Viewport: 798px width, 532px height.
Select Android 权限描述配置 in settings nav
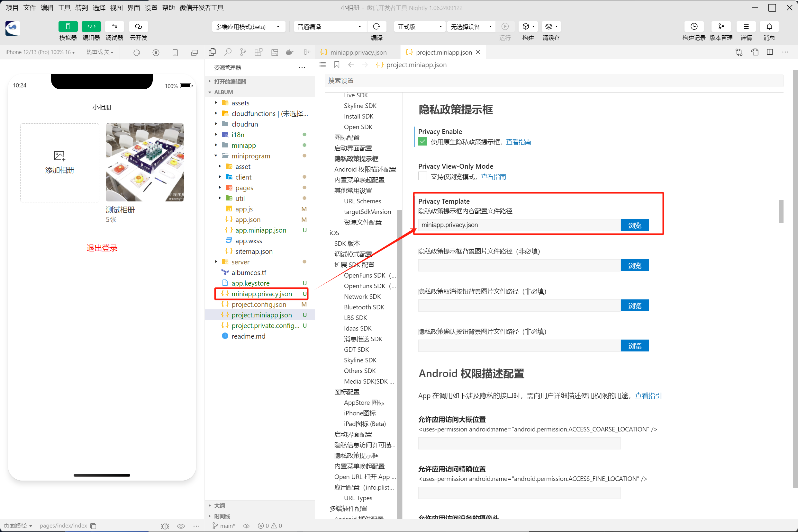(x=365, y=169)
